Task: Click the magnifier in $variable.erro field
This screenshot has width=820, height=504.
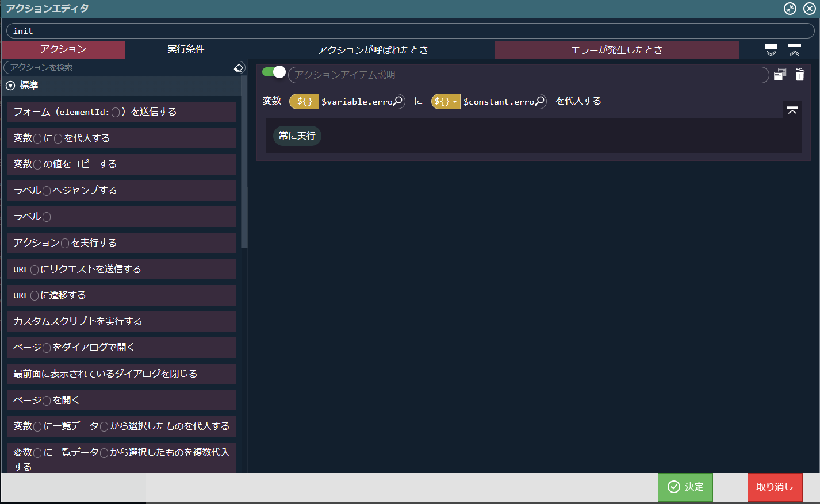Action: click(x=397, y=101)
